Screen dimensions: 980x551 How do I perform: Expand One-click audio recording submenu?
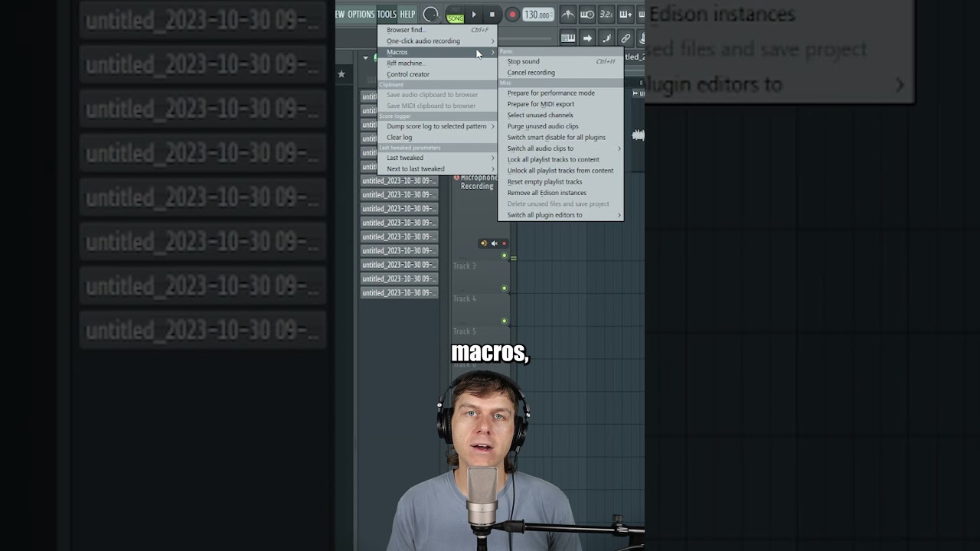tap(437, 41)
